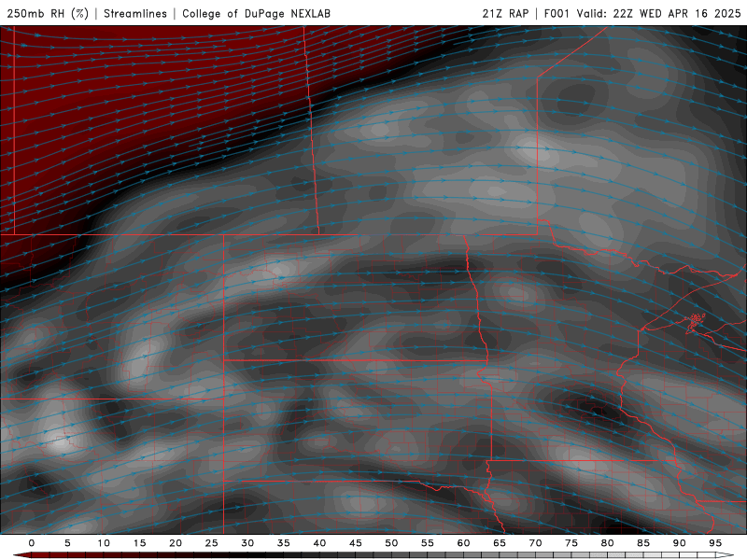Click the colorbar label '75'
The height and width of the screenshot is (560, 747).
pyautogui.click(x=571, y=543)
